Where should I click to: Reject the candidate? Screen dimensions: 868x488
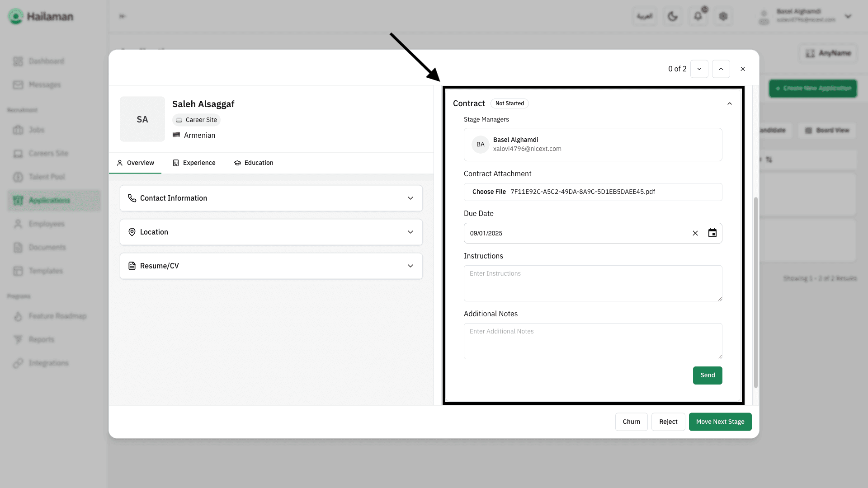[668, 422]
